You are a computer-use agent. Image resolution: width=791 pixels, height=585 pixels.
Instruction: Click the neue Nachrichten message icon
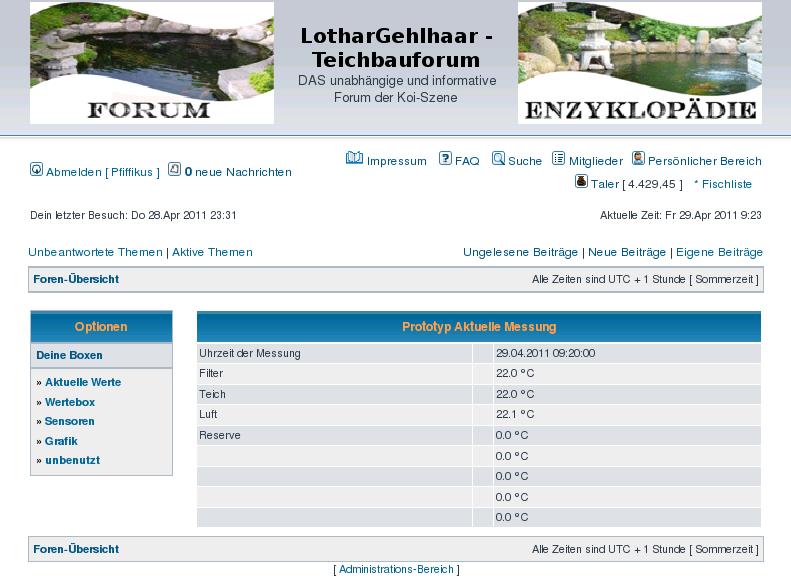[174, 170]
